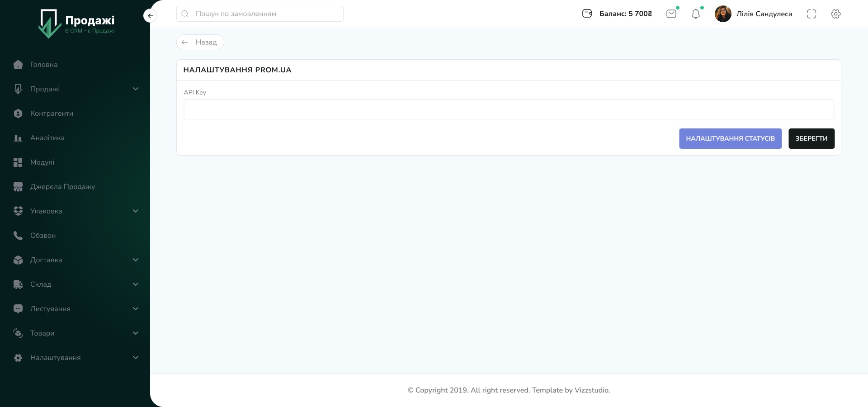This screenshot has height=407, width=868.
Task: Click the Листування chat bubble icon
Action: point(18,309)
